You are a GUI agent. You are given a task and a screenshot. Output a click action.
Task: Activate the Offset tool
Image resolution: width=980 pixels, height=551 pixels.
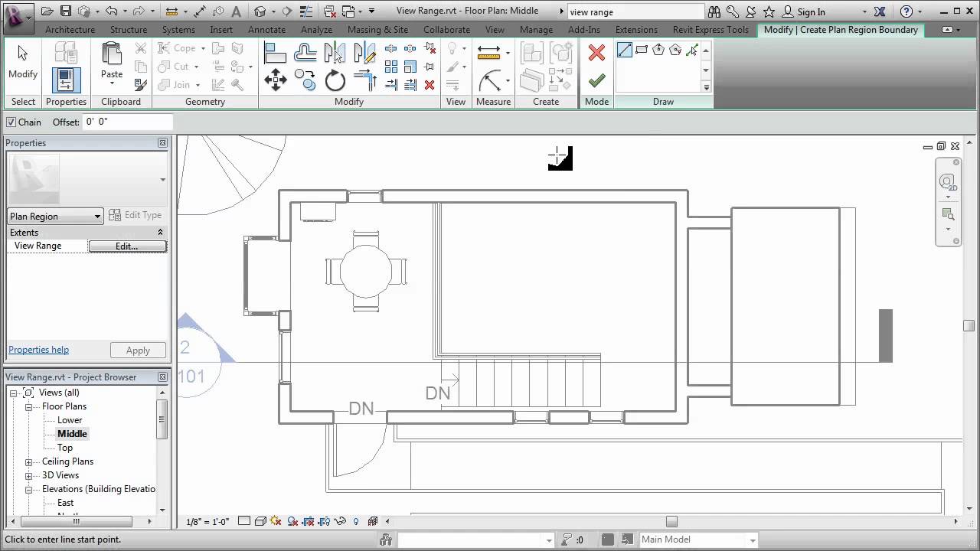[305, 51]
